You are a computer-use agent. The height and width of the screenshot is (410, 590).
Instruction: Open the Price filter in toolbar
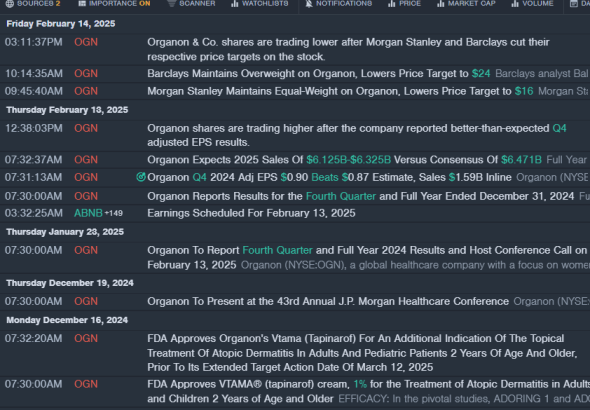[x=404, y=3]
